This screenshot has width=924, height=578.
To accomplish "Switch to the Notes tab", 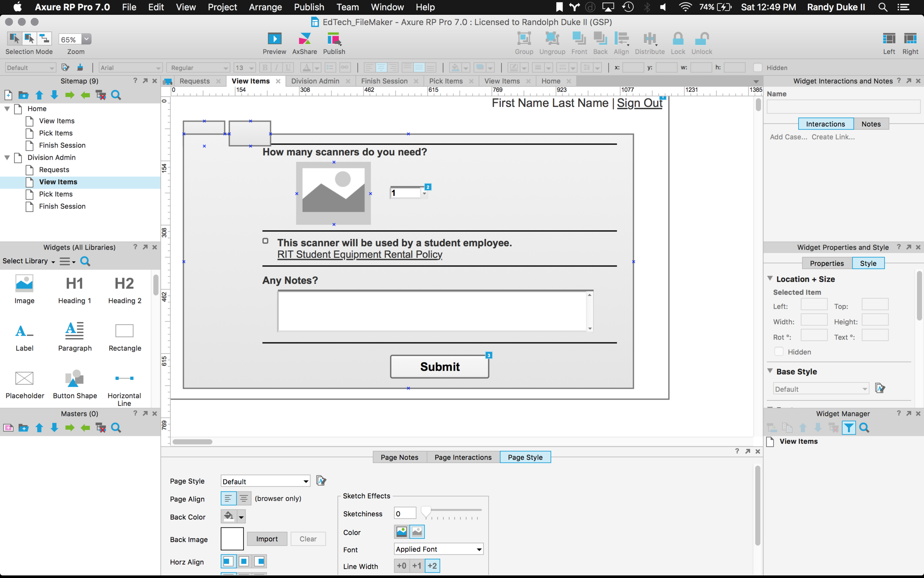I will coord(871,124).
